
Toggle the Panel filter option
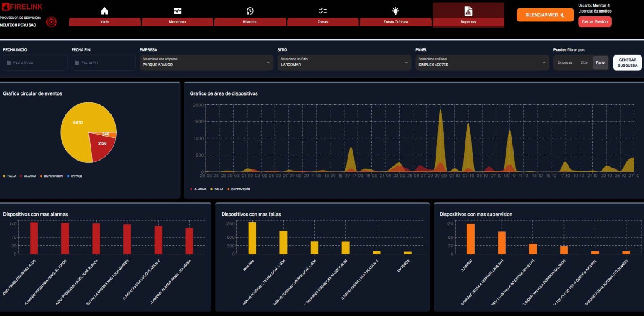600,63
